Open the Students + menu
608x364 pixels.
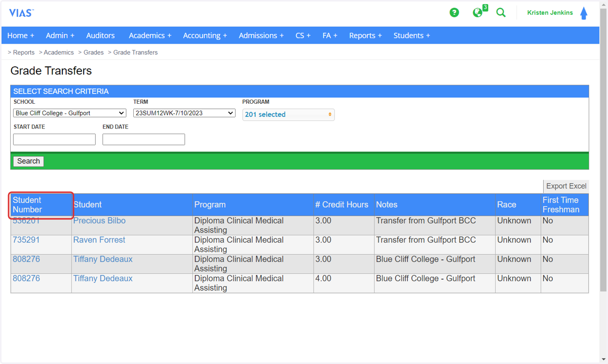pos(412,35)
